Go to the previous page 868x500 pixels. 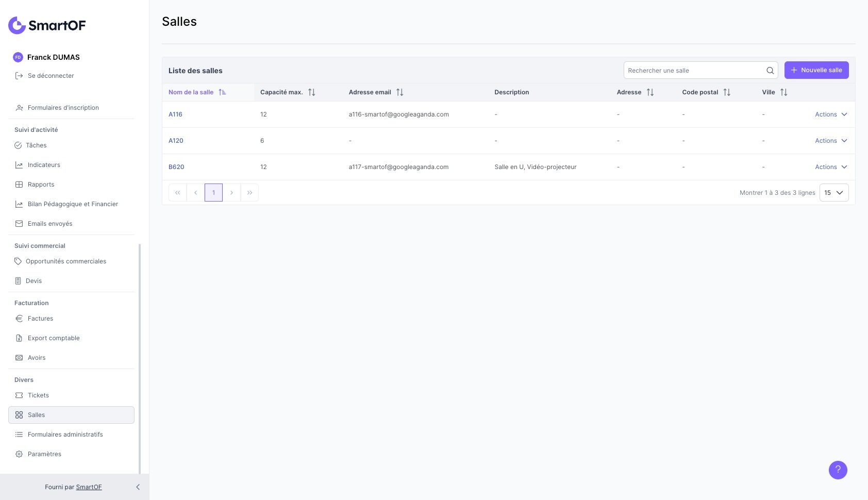point(195,193)
